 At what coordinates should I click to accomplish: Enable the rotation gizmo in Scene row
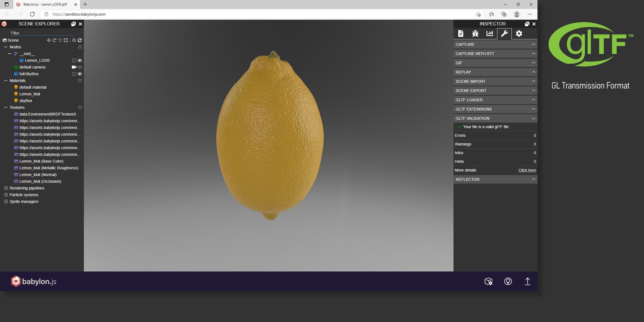point(54,40)
